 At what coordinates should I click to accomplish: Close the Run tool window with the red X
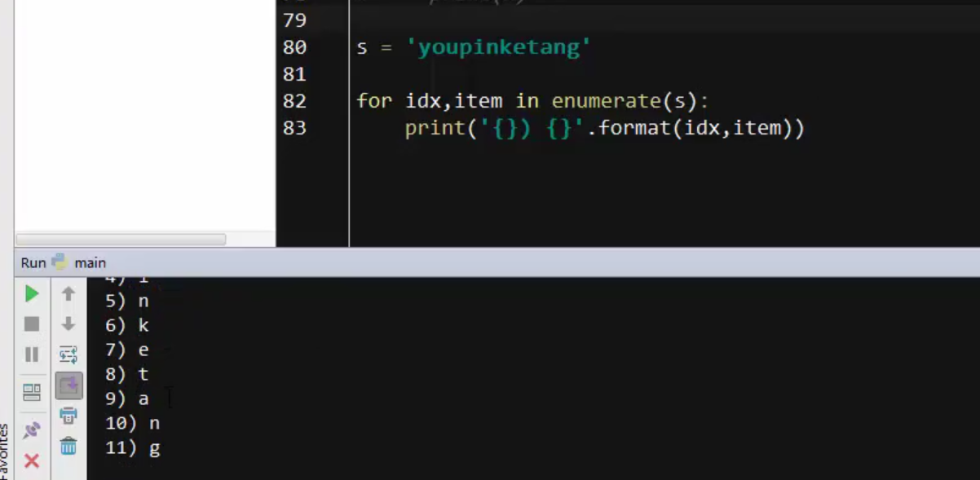coord(32,461)
